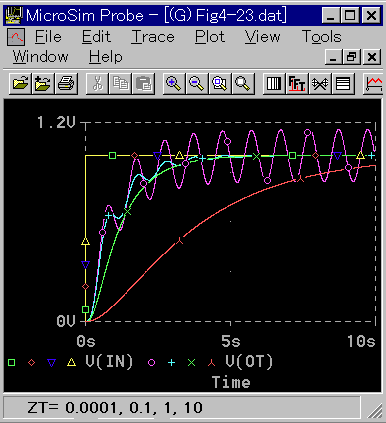Click the green X legend marker
The image size is (386, 423).
191,362
